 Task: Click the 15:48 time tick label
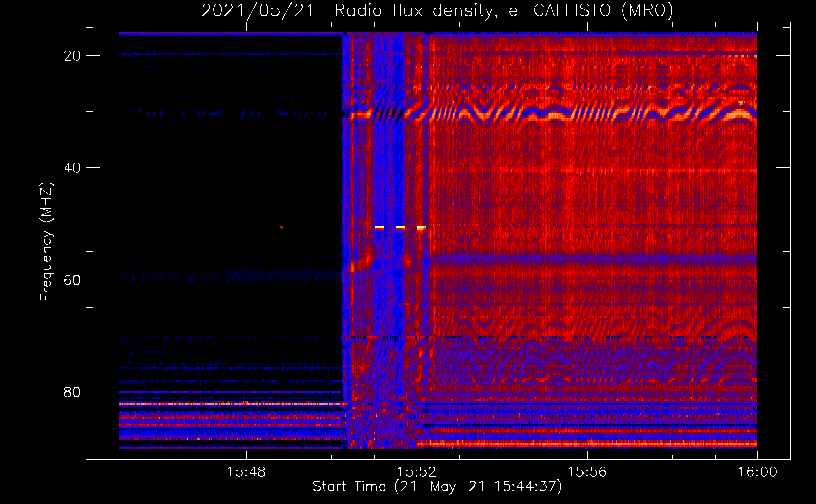tap(246, 472)
